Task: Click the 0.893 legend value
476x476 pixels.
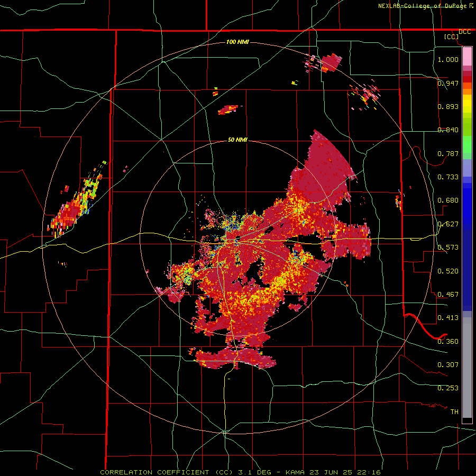Action: point(448,106)
